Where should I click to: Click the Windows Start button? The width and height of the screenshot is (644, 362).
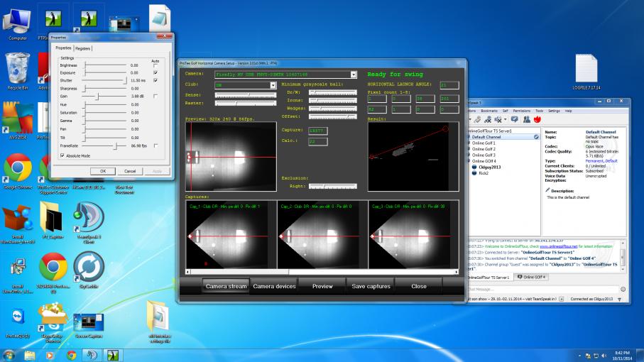click(x=9, y=356)
